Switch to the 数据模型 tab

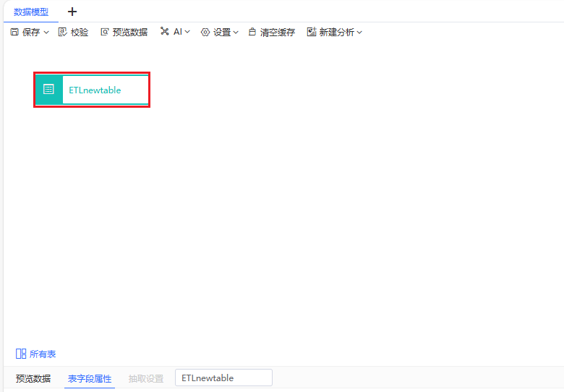pos(31,12)
